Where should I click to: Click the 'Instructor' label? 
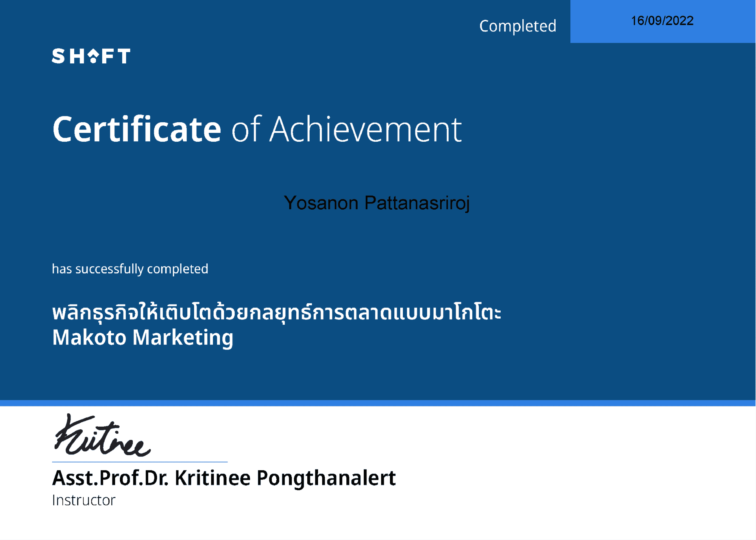coord(84,500)
